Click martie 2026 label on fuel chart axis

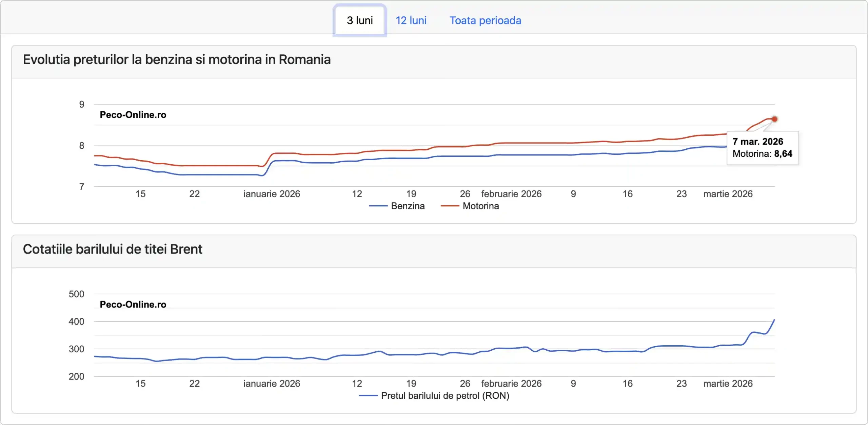pyautogui.click(x=728, y=194)
